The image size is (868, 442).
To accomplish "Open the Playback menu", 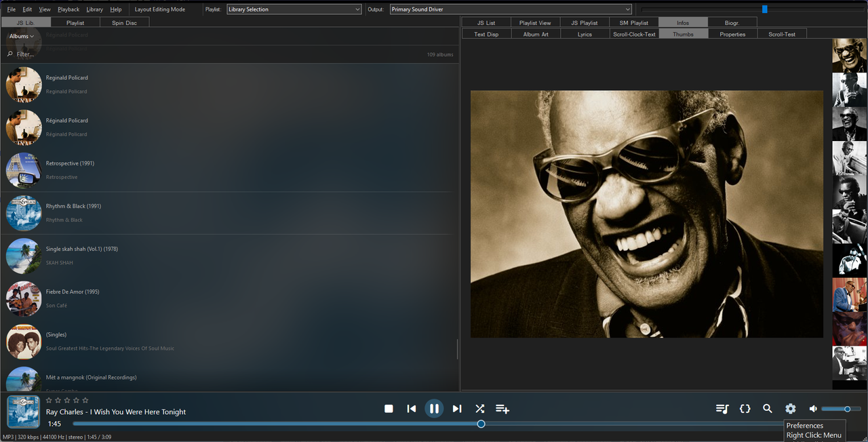I will (x=68, y=9).
